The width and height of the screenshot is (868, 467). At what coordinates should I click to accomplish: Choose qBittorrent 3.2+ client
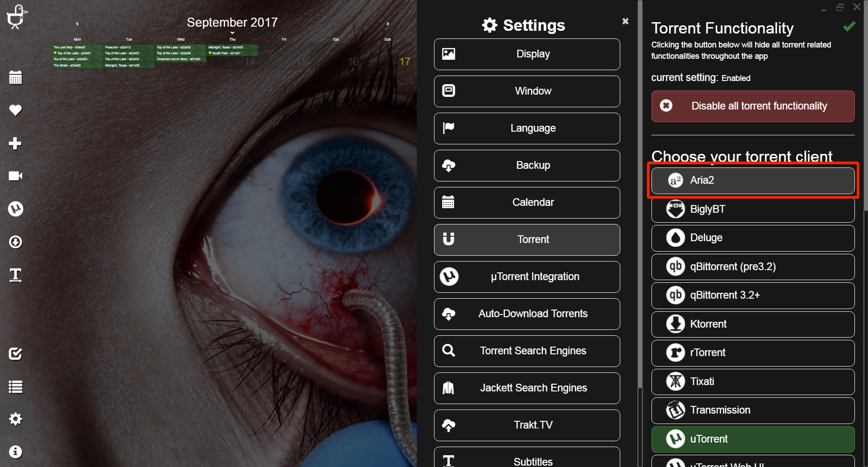pos(753,295)
